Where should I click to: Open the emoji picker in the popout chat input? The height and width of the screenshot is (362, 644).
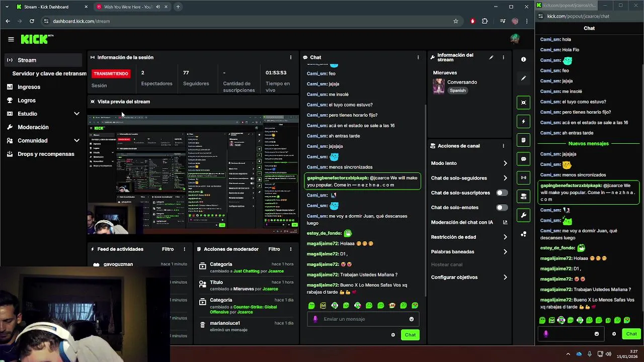[597, 334]
